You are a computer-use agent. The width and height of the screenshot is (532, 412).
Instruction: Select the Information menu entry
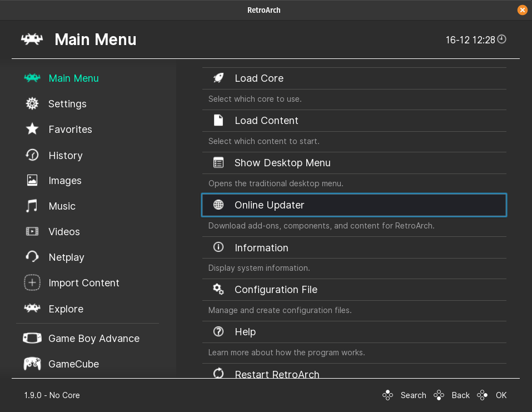[x=261, y=248]
